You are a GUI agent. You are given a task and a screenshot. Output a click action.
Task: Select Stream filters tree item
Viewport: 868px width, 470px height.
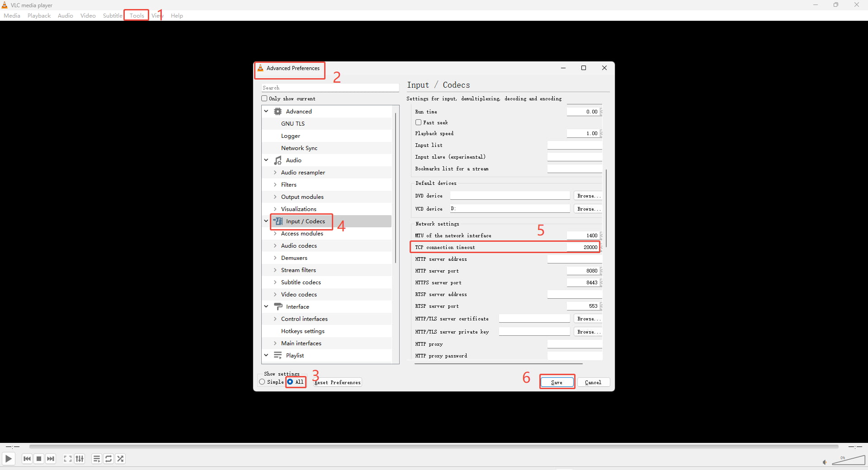click(298, 270)
